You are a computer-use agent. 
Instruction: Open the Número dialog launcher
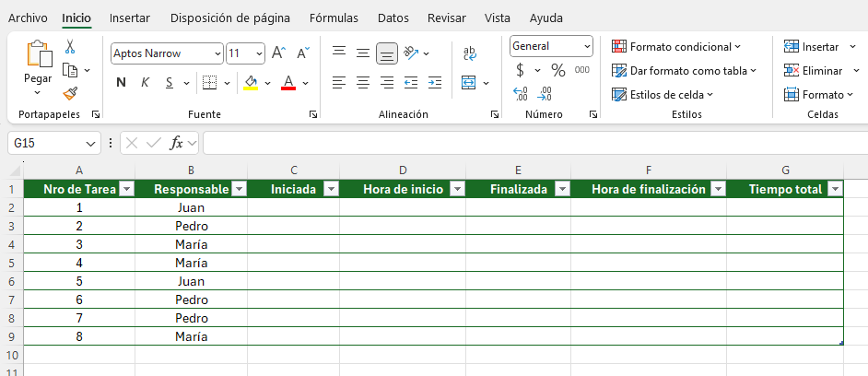(x=592, y=114)
